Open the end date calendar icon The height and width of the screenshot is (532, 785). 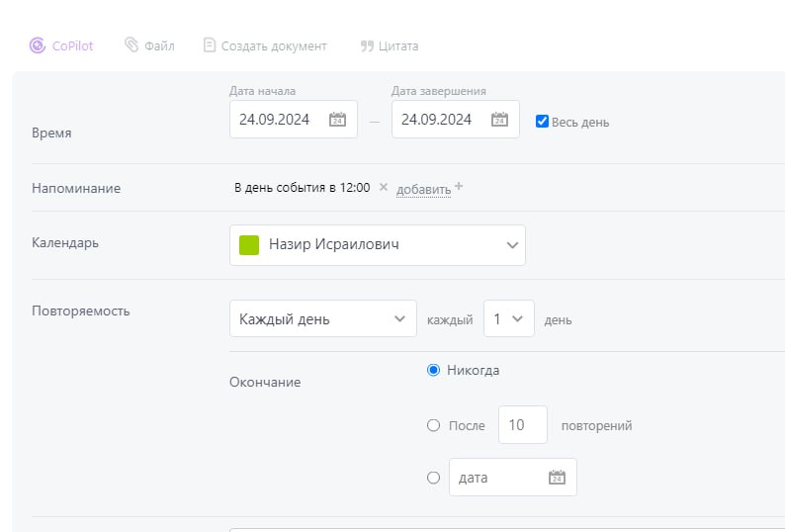point(499,120)
